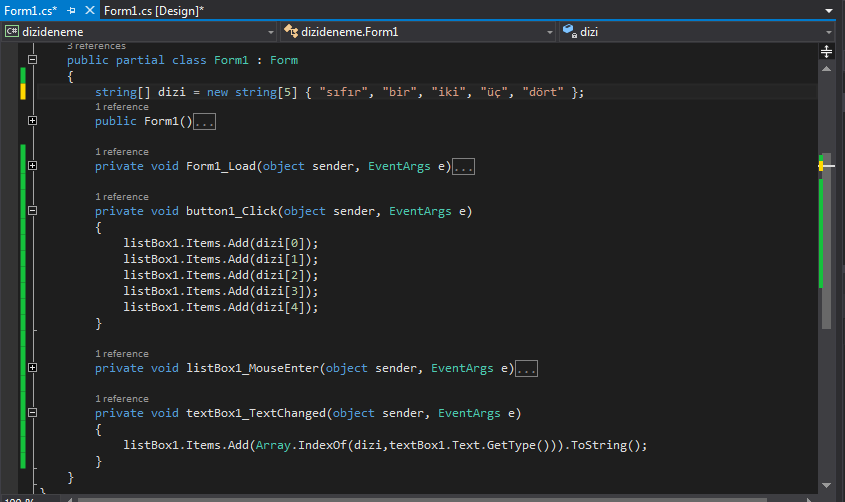Open the dizideneme project dropdown
Viewport: 845px width, 502px height.
coord(140,32)
